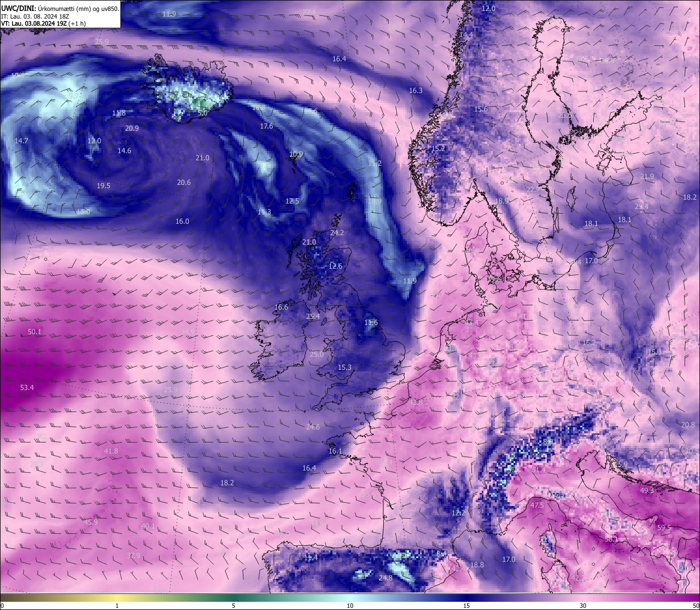
Task: Select the 53.4 value west of Ireland
Action: click(x=27, y=387)
